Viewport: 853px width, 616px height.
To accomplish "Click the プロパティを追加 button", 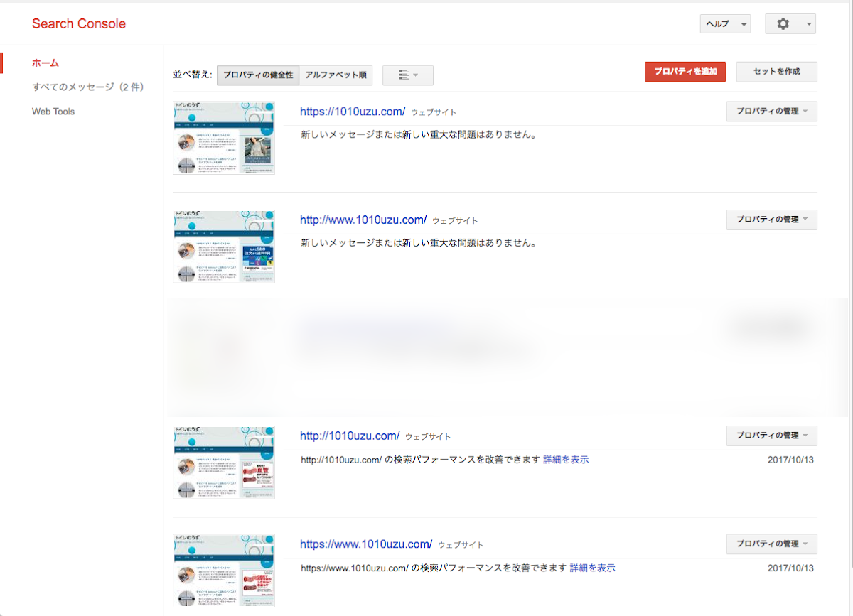I will click(685, 72).
